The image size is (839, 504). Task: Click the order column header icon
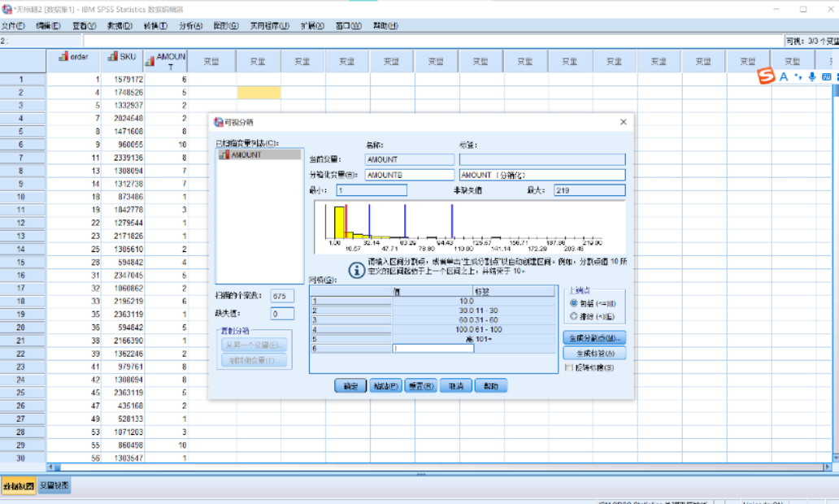tap(63, 56)
